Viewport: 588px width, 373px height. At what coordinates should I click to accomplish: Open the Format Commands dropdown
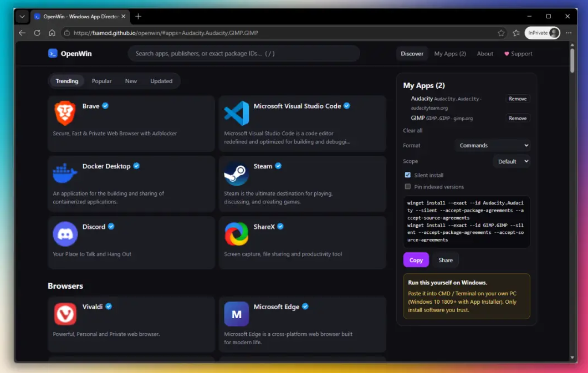click(x=493, y=145)
